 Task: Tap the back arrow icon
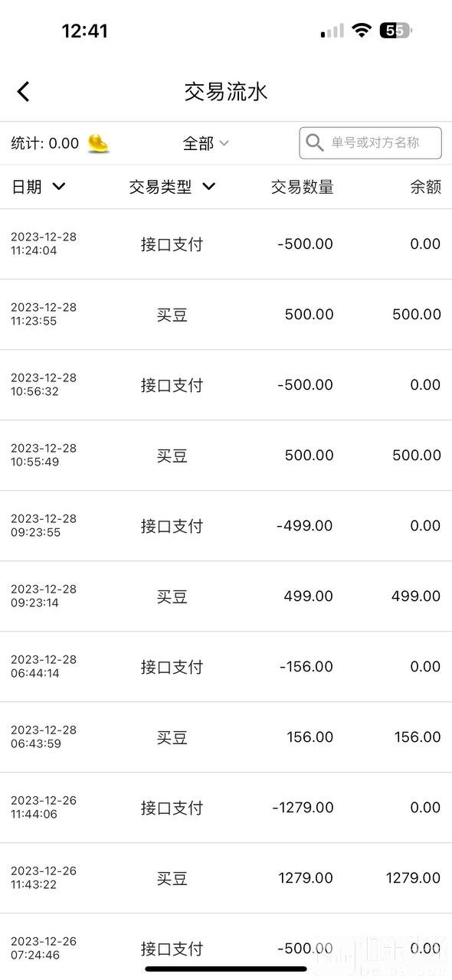(x=23, y=92)
